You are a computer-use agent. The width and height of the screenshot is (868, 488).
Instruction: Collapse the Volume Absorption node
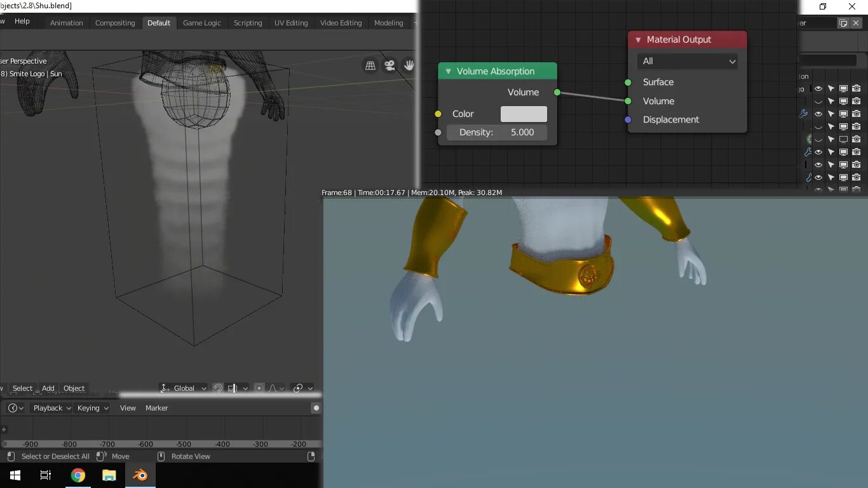point(448,71)
